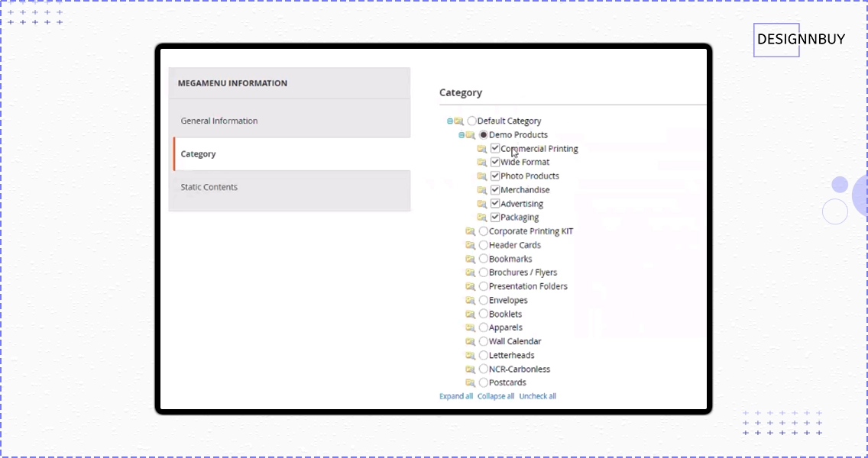
Task: Select the NCR-Carbonless radio button
Action: pos(484,369)
